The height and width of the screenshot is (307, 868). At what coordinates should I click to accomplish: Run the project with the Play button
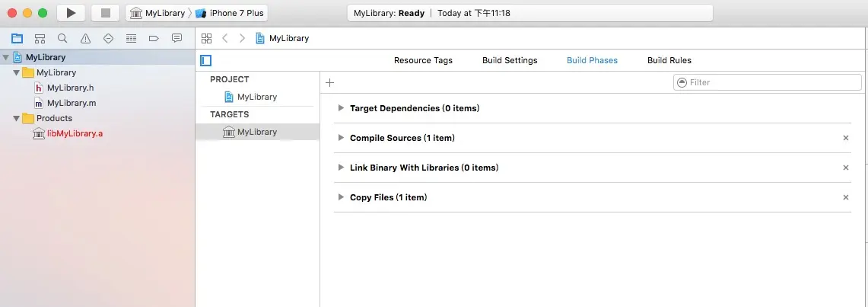click(x=71, y=13)
